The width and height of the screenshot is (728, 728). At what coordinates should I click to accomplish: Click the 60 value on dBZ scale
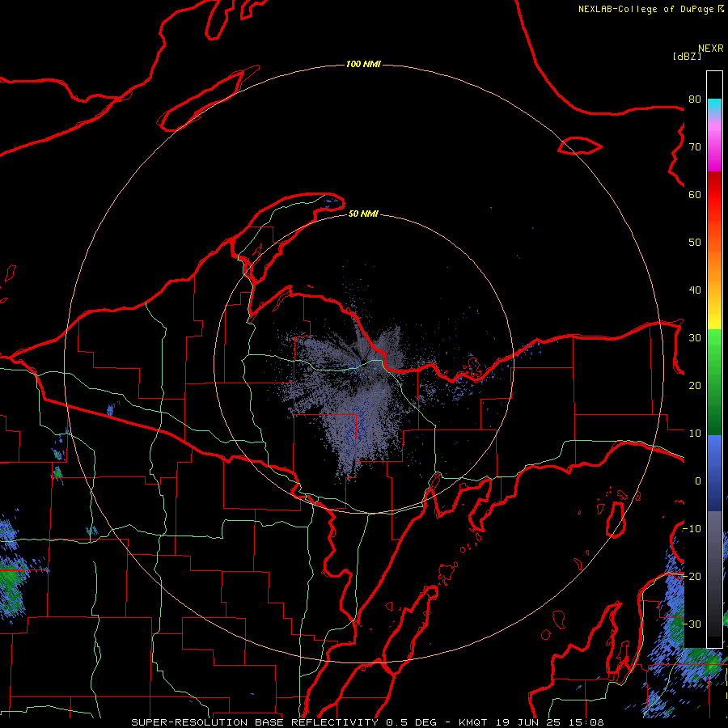pyautogui.click(x=695, y=194)
